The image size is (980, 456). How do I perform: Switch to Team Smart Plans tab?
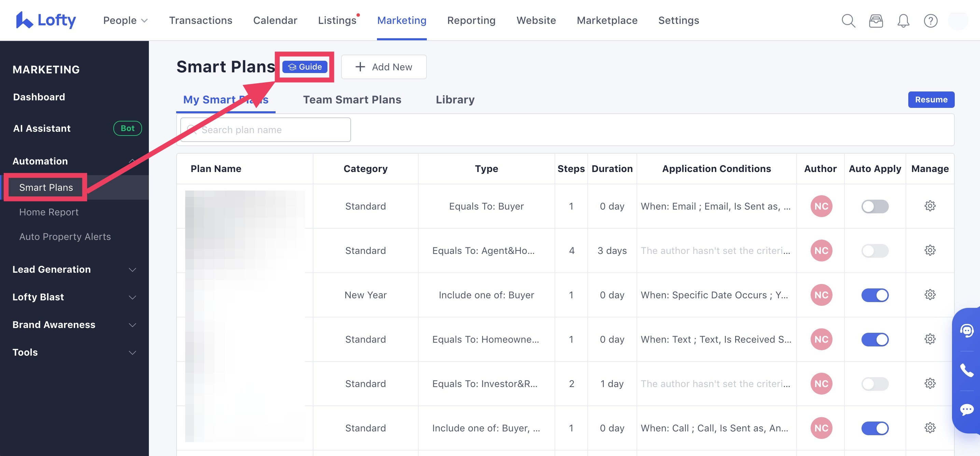(x=352, y=100)
